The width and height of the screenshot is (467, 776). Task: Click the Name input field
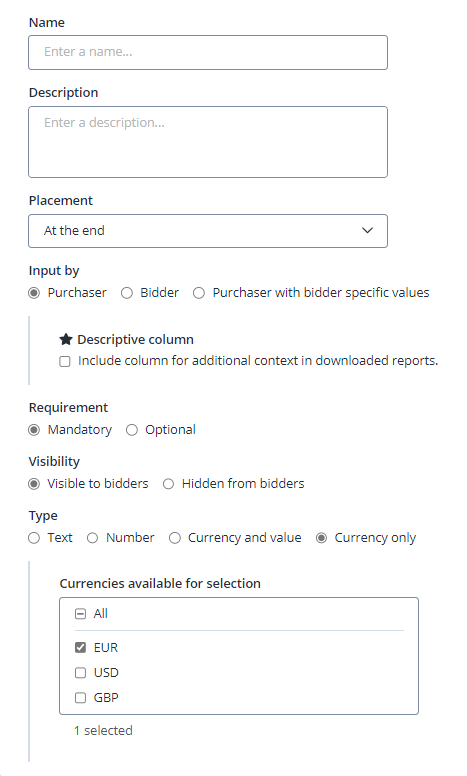[208, 52]
